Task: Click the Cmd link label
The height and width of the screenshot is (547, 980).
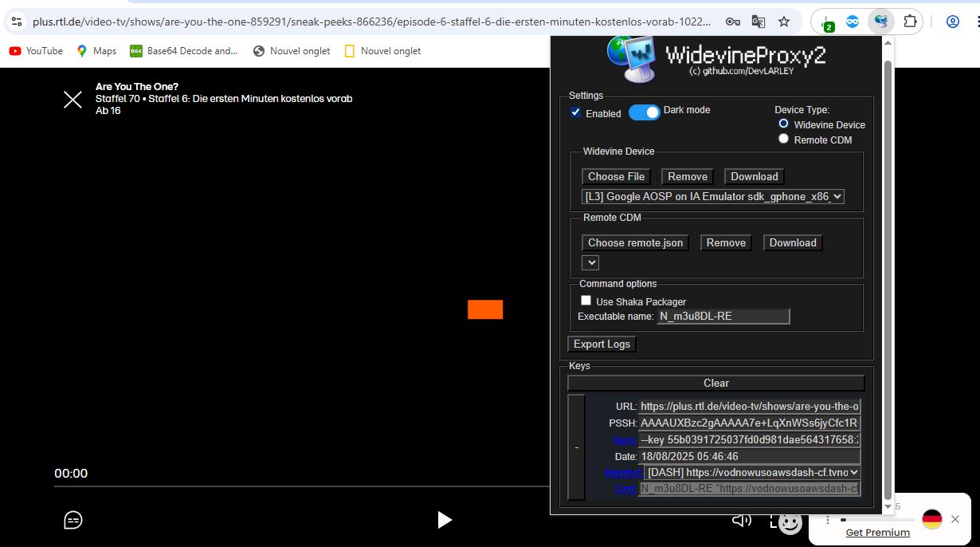Action: tap(625, 489)
